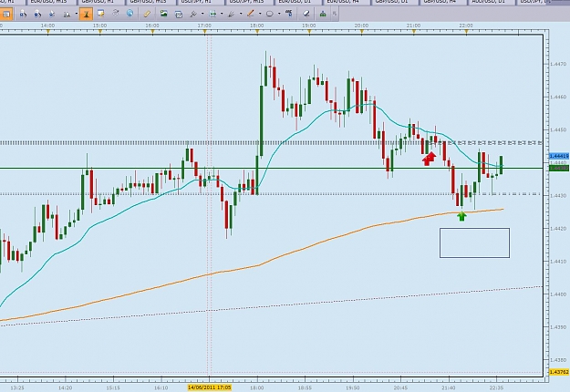Switch to the EUR/USD, M15 chart tab
570x392 pixels.
(50, 2)
